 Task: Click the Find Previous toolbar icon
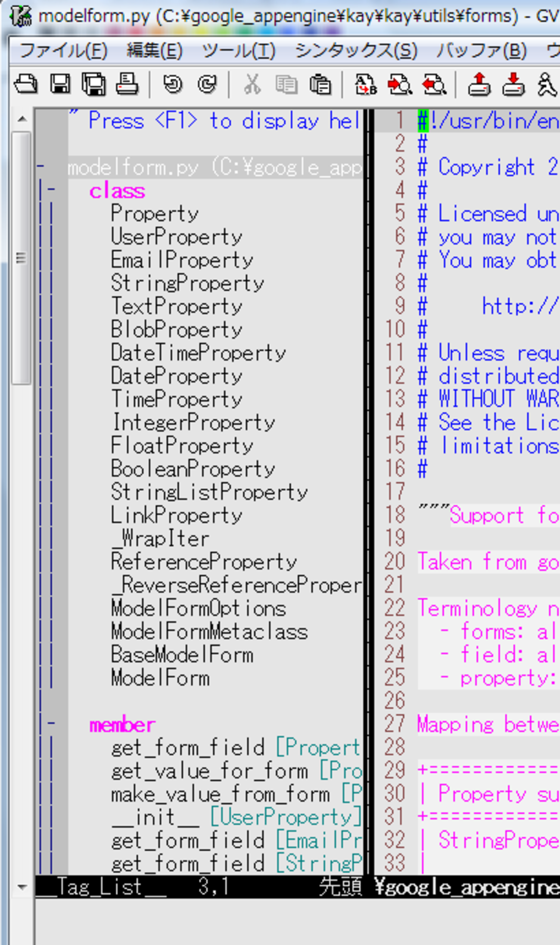click(434, 84)
